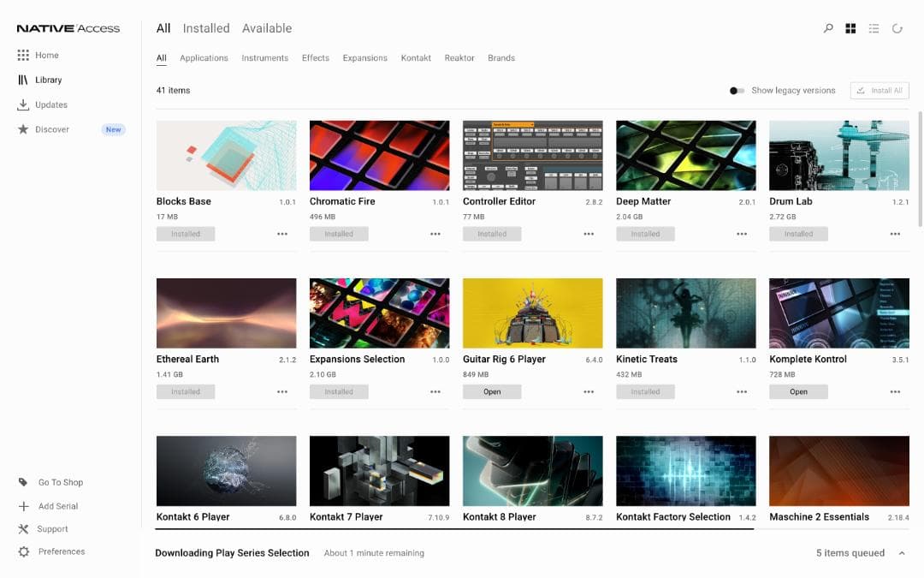
Task: Click the Ethereal Earth product thumbnail
Action: coord(226,312)
